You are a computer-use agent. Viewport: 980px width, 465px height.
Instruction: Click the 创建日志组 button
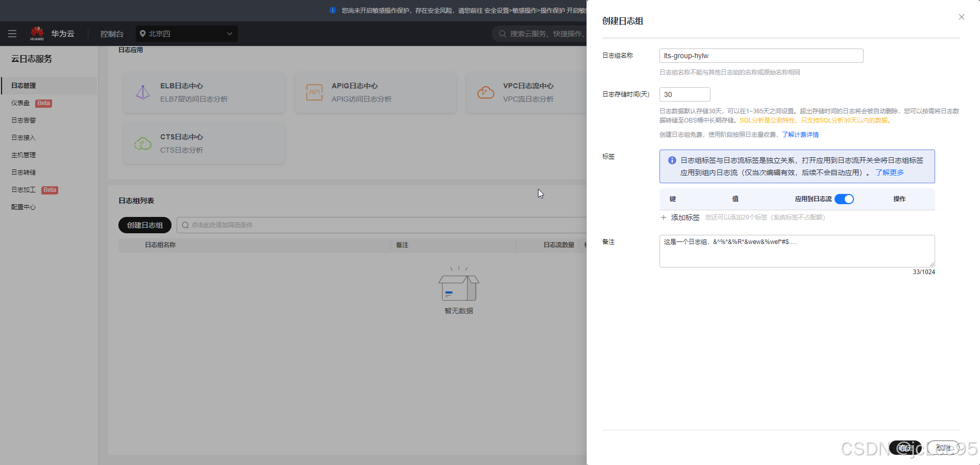click(145, 225)
